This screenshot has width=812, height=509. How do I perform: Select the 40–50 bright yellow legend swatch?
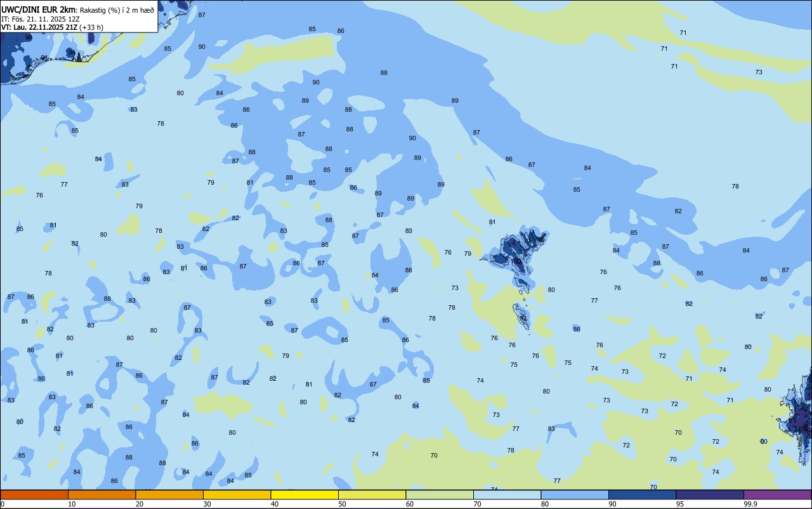tap(304, 494)
